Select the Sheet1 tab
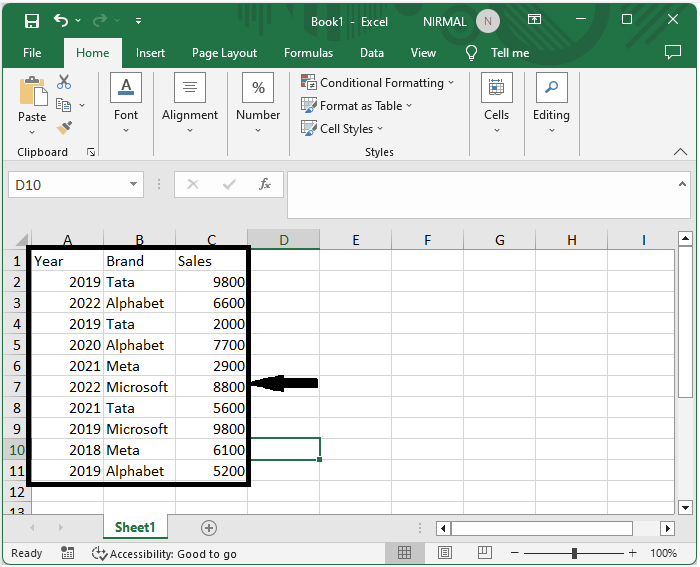 point(135,527)
